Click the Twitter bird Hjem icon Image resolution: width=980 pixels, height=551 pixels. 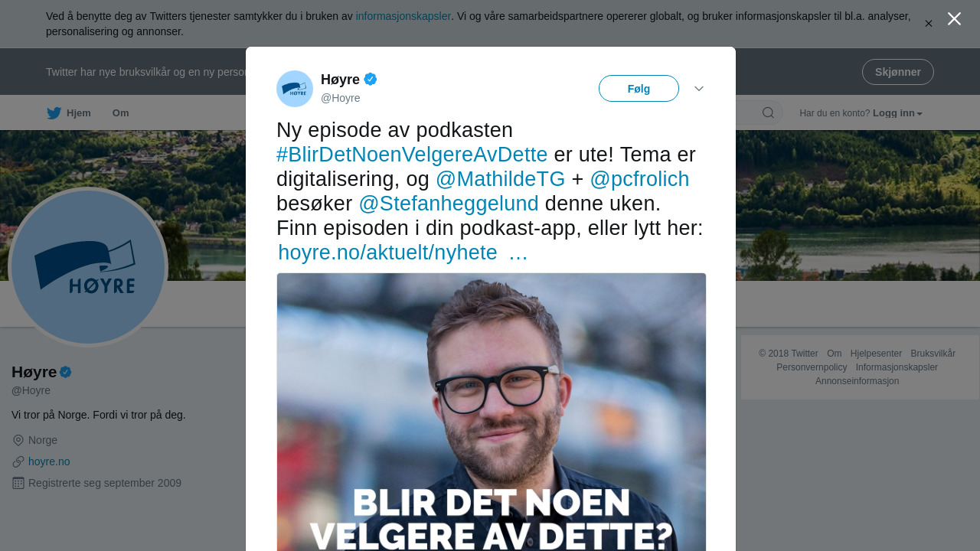pyautogui.click(x=54, y=113)
